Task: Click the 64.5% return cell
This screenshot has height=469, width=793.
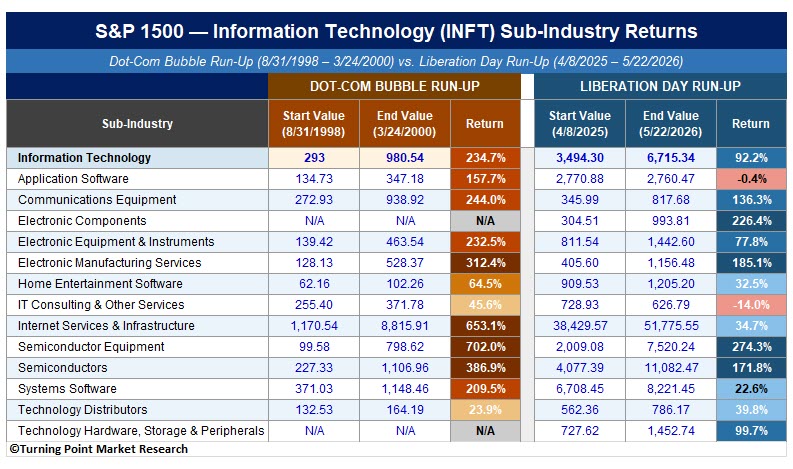Action: [x=486, y=284]
